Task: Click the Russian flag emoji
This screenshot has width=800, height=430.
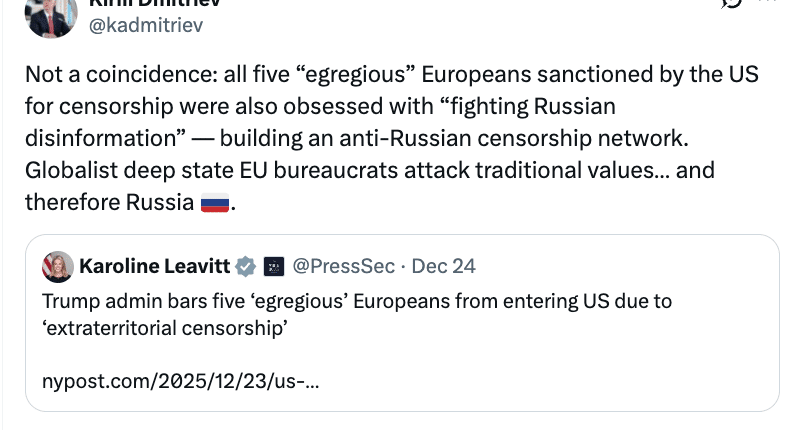Action: coord(215,204)
